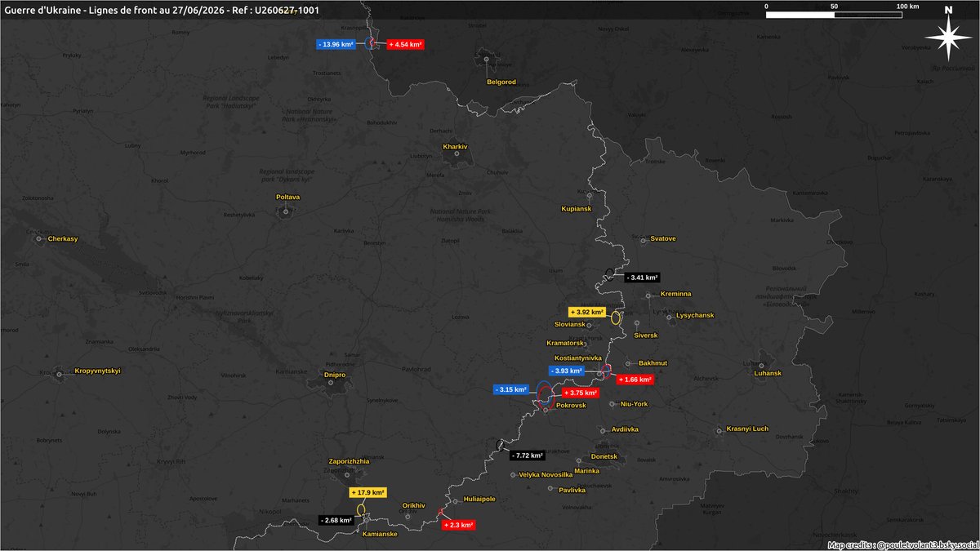Viewport: 980px width, 551px height.
Task: Select the yellow '+ 3.92 km²' label
Action: [586, 312]
